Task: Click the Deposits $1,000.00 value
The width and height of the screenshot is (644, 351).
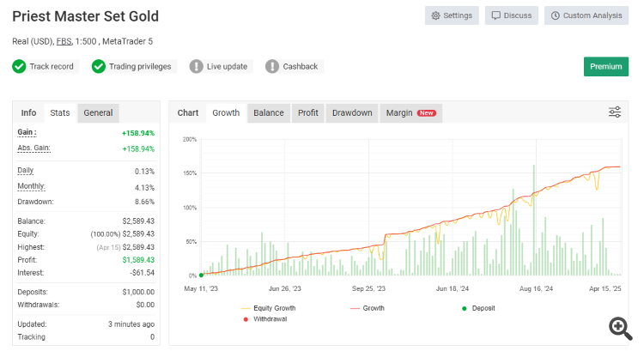Action: click(x=138, y=293)
